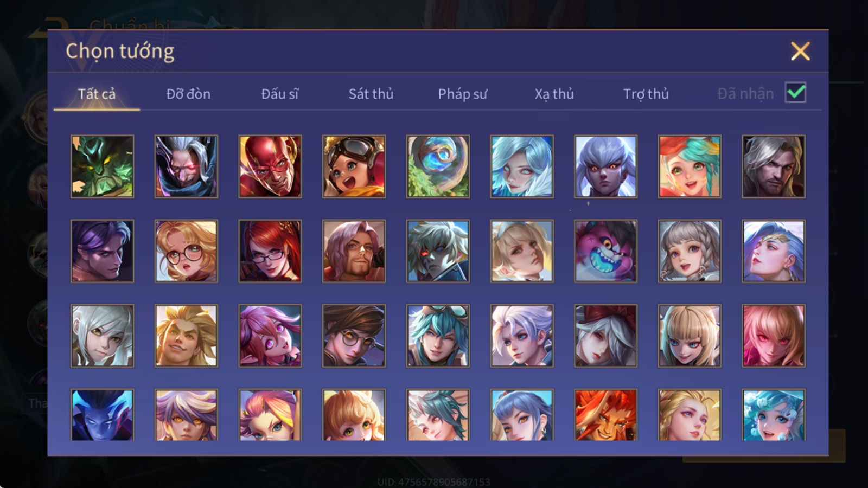The height and width of the screenshot is (488, 868).
Task: Filter heroes by Pháp sư tab
Action: [462, 94]
